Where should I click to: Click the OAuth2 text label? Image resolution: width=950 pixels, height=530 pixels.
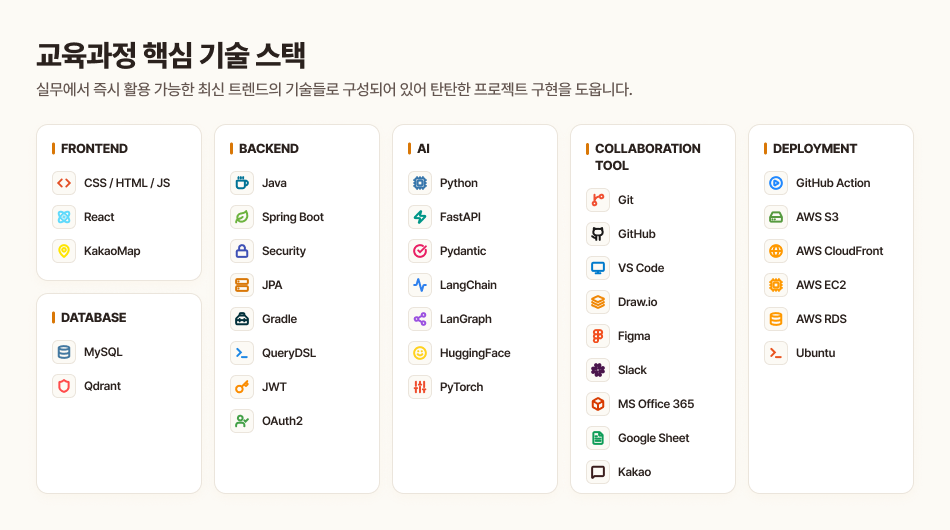coord(282,421)
